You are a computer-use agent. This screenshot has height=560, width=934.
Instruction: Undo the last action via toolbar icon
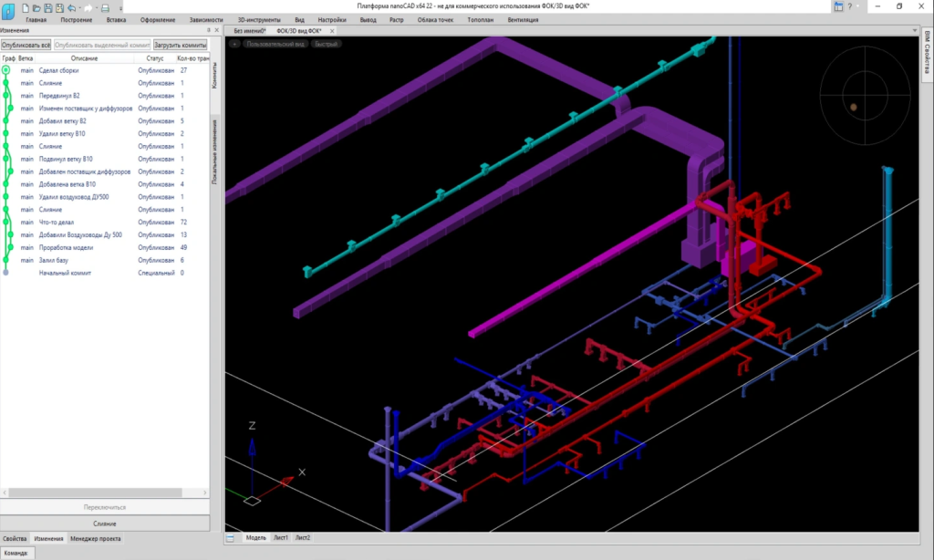71,9
